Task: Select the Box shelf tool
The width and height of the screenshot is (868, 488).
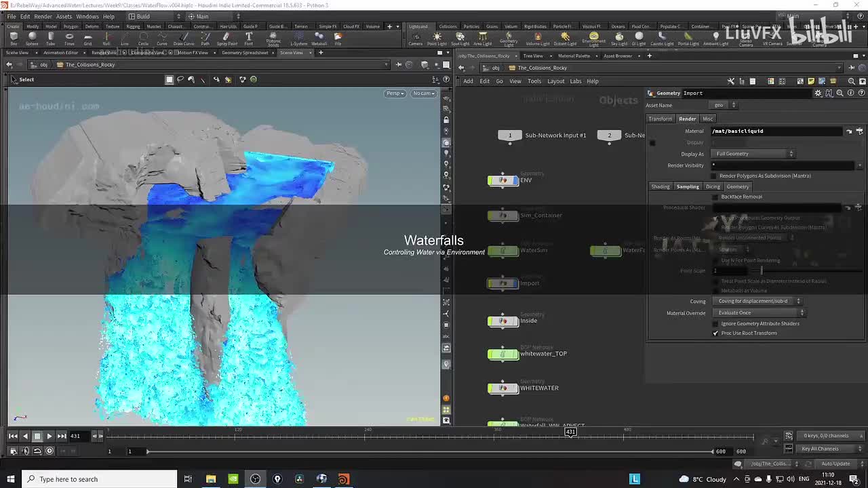Action: pos(14,39)
